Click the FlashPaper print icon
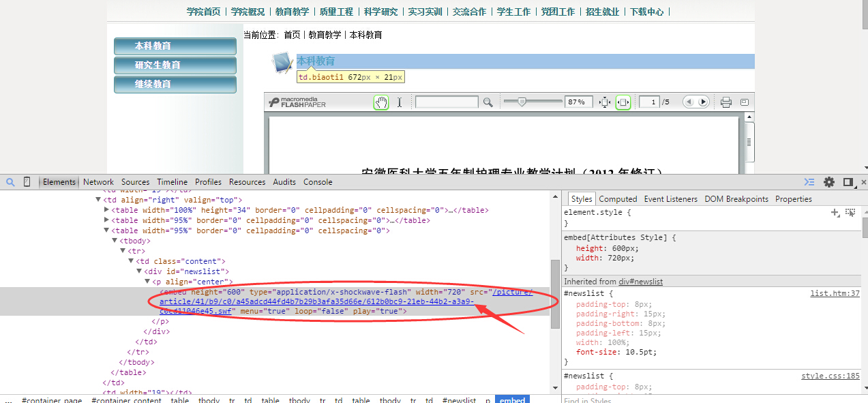 click(x=726, y=102)
